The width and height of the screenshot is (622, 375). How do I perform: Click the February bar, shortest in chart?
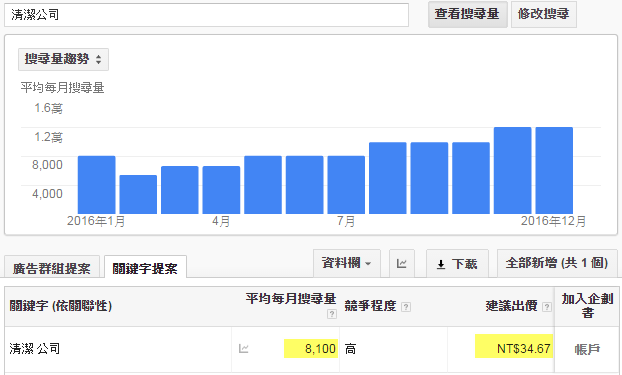coord(138,194)
